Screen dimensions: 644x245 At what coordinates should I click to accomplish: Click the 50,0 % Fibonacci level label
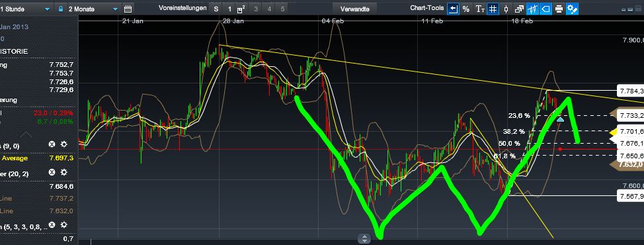click(x=509, y=144)
